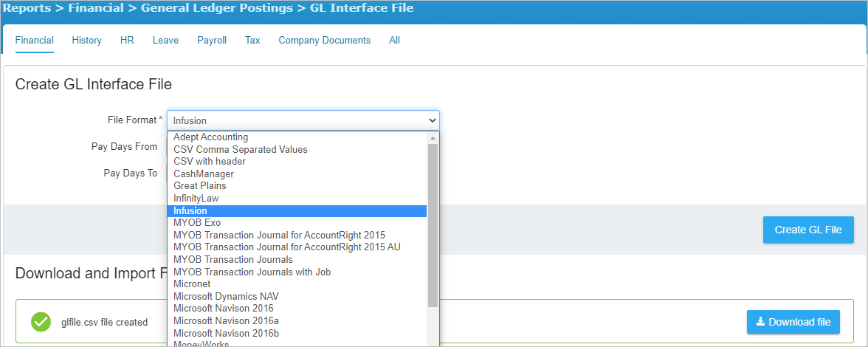Click the green checkmark success icon
Image resolution: width=868 pixels, height=347 pixels.
pos(41,322)
